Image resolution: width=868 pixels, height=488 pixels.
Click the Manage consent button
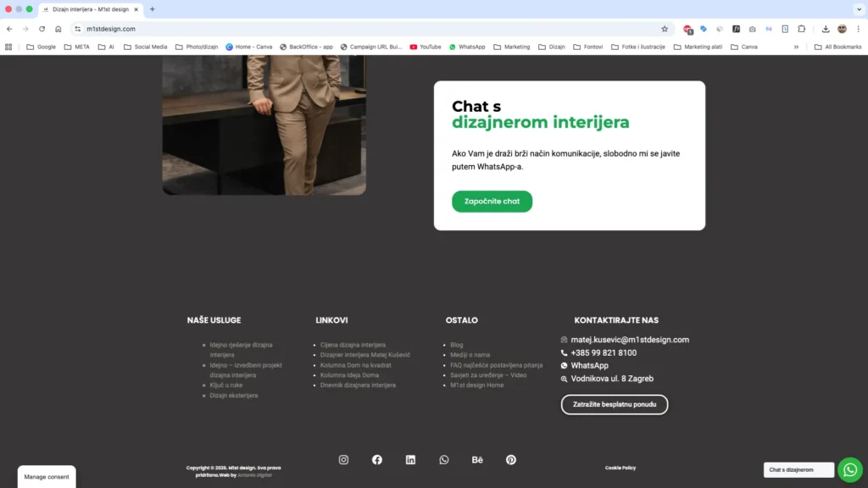(46, 477)
